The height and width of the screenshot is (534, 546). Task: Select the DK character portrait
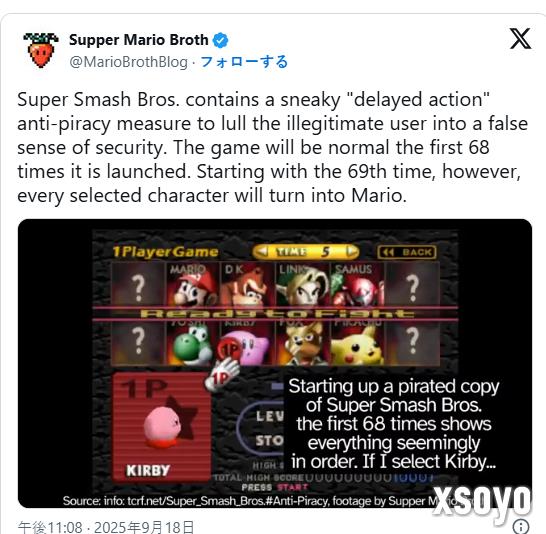(248, 284)
